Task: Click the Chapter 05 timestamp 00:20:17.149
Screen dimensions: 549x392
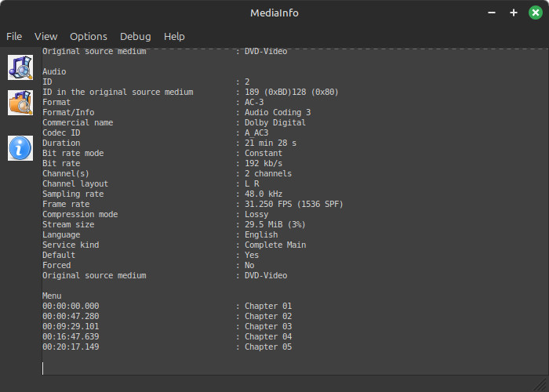Action: [71, 347]
